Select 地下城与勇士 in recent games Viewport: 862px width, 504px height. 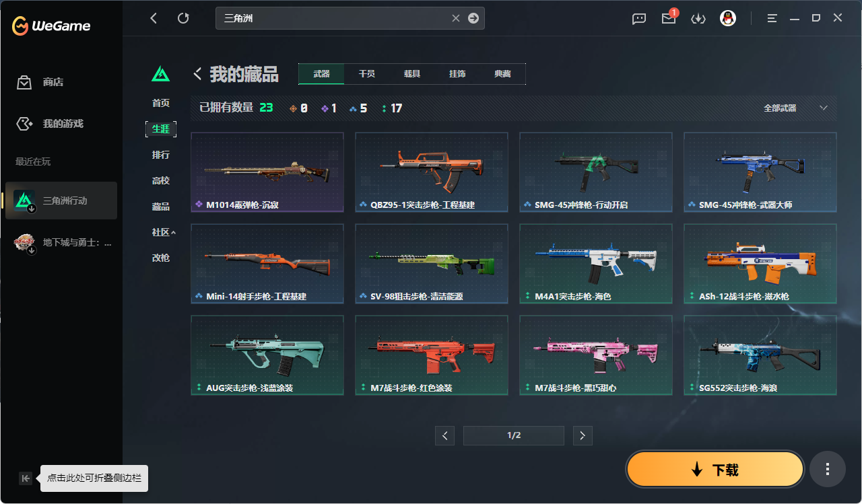click(x=61, y=243)
